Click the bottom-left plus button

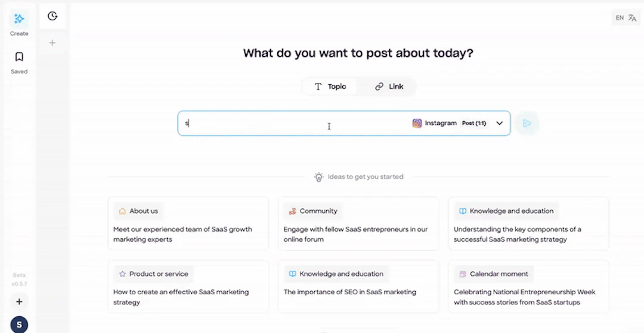[x=19, y=302]
